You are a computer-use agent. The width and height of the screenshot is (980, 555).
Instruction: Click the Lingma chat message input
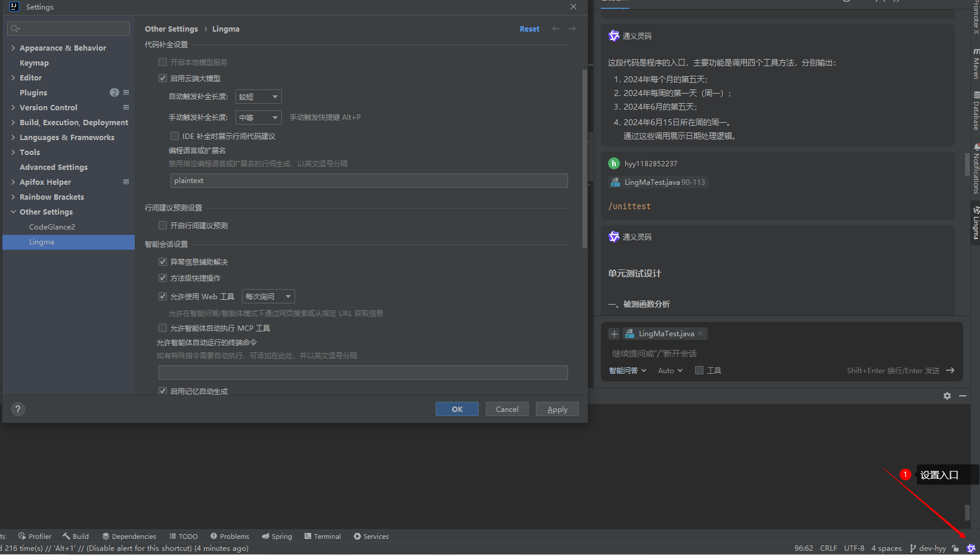click(781, 354)
